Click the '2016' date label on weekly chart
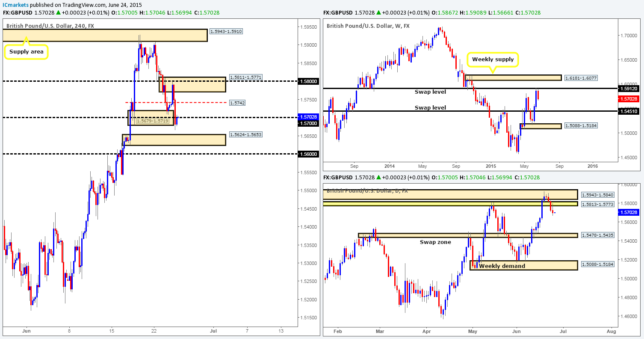 pos(592,166)
